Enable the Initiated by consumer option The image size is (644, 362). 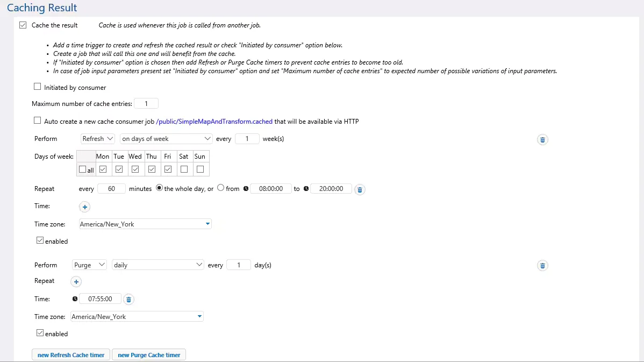[x=38, y=87]
